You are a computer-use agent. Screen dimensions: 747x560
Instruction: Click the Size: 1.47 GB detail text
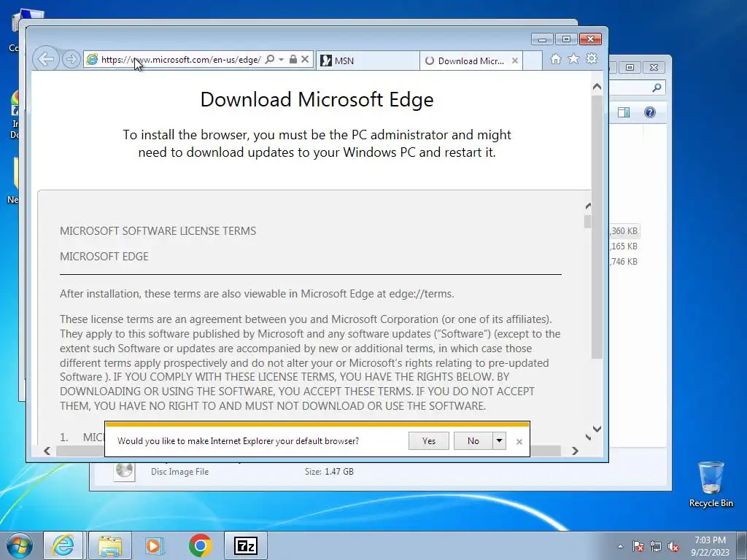tap(329, 472)
